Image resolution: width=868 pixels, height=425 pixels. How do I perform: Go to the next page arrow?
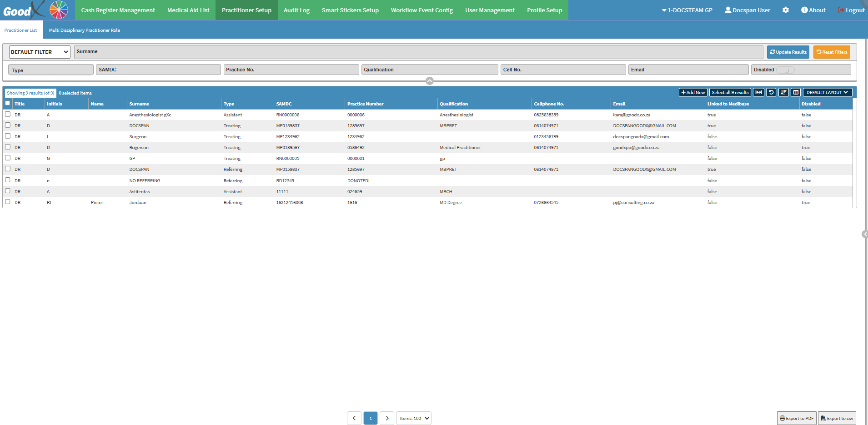[387, 418]
